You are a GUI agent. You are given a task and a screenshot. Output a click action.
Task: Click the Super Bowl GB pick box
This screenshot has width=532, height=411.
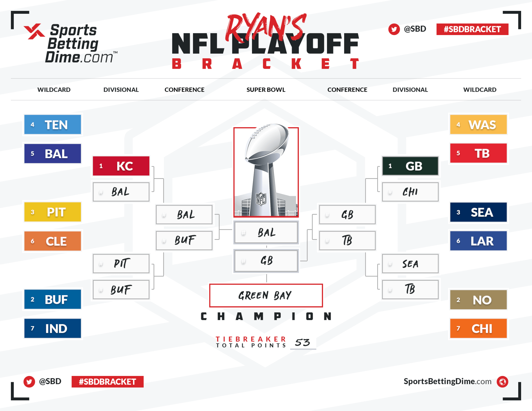tap(266, 261)
